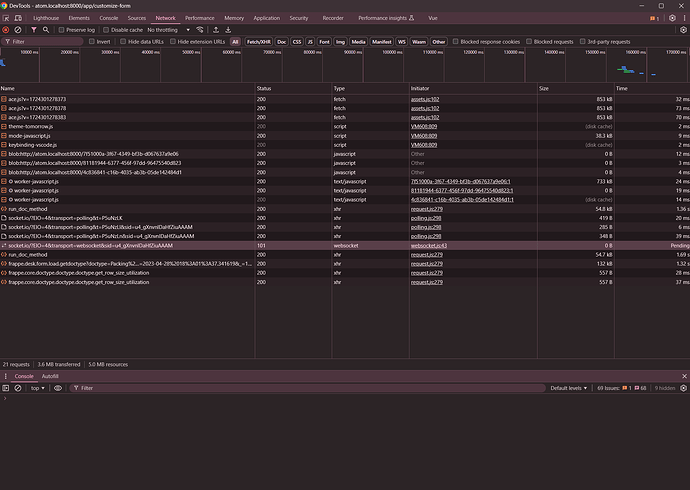This screenshot has width=690, height=490.
Task: Open the No throttling dropdown
Action: [x=169, y=30]
